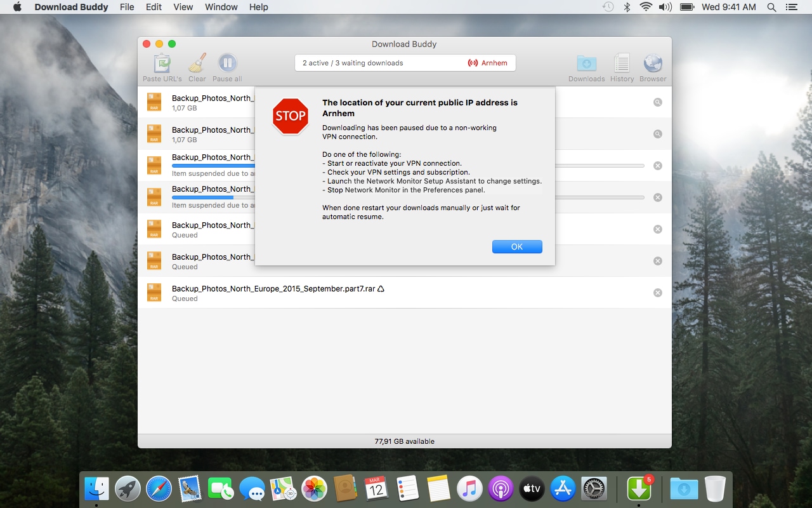The height and width of the screenshot is (508, 812).
Task: Click the Paste URL's toolbar icon
Action: tap(162, 63)
